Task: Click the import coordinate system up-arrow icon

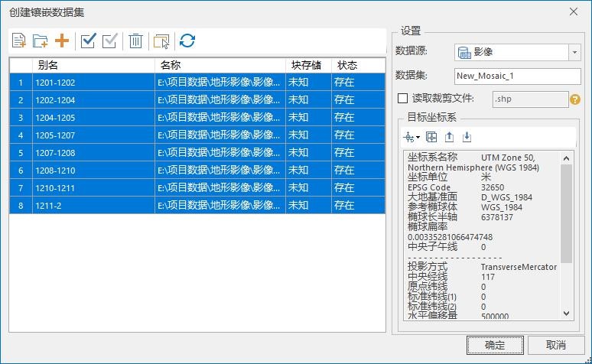Action: (x=449, y=138)
